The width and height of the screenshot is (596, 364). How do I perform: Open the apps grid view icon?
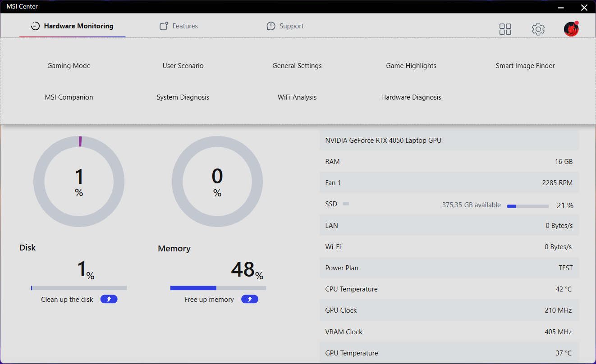pyautogui.click(x=505, y=29)
